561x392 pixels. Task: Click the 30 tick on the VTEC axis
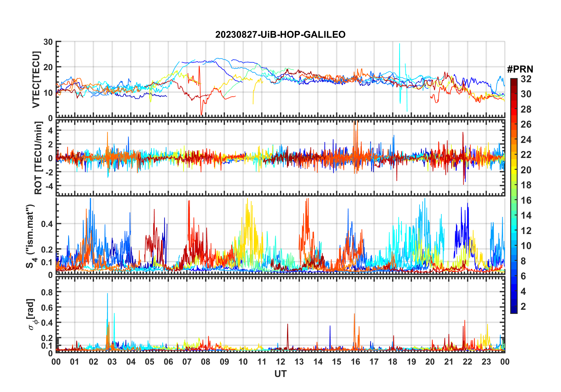coord(48,42)
